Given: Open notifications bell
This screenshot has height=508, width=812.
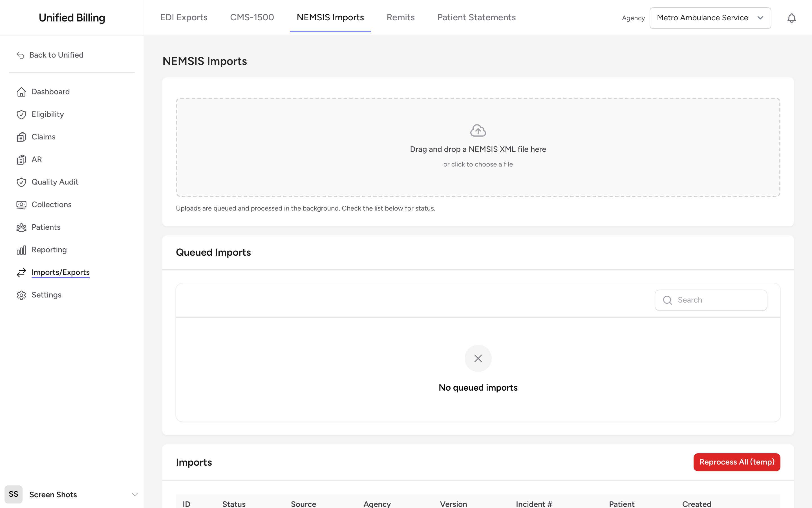Looking at the screenshot, I should click(x=791, y=18).
